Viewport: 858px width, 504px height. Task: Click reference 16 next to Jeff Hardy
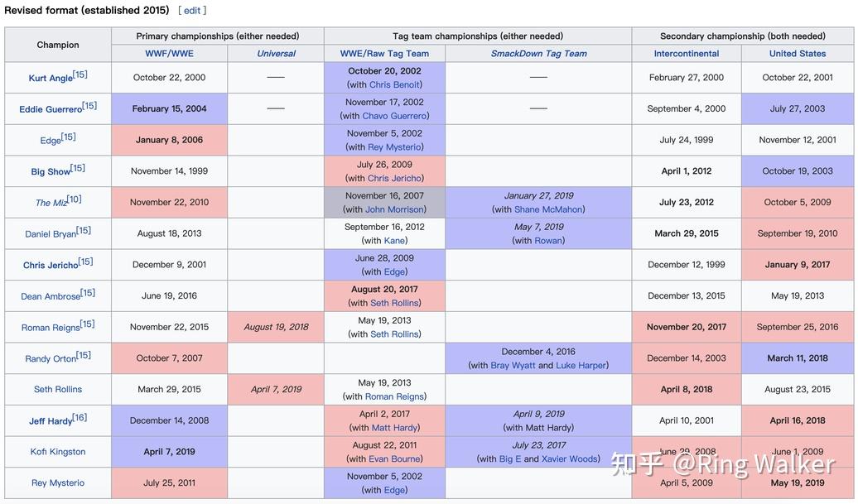80,418
